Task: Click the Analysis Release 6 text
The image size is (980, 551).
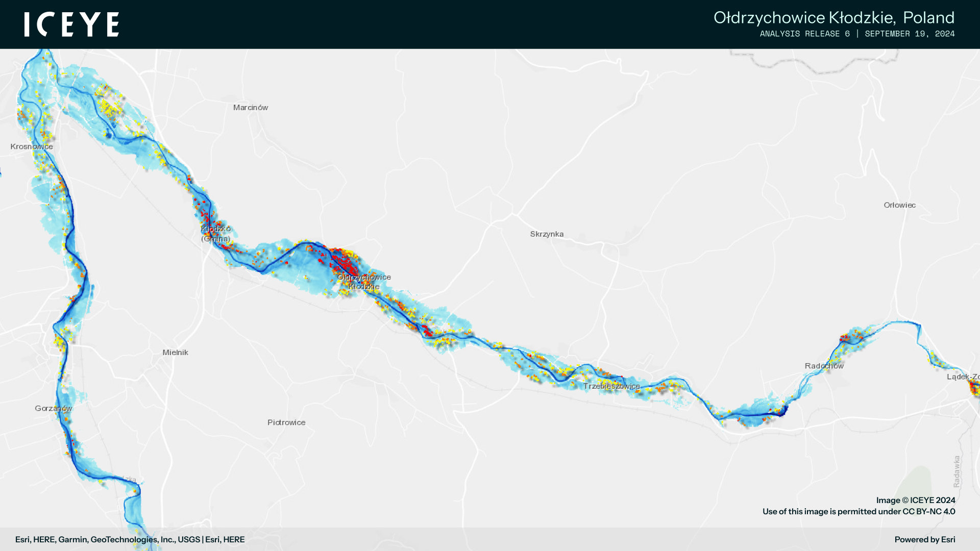Action: click(x=804, y=34)
